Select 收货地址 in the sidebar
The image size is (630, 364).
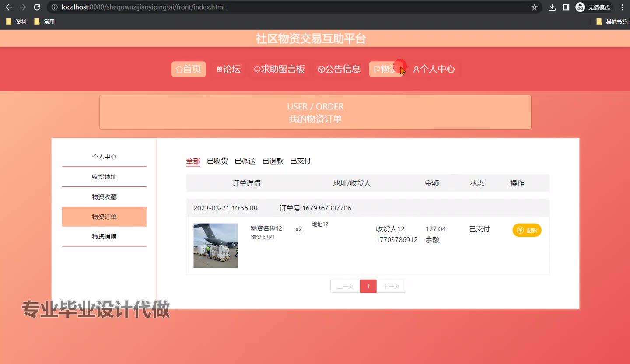pos(104,177)
